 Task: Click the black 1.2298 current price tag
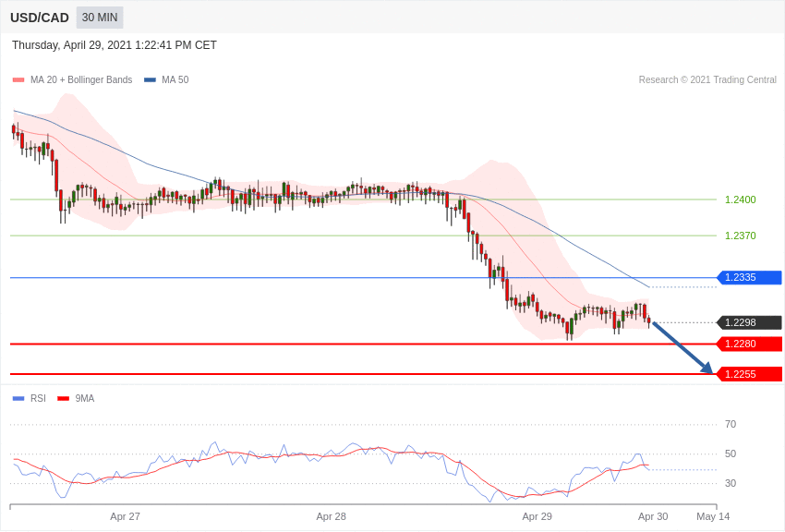(750, 322)
